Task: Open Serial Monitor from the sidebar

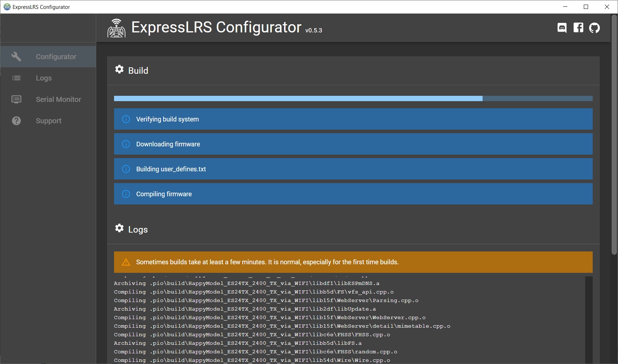Action: (48, 99)
